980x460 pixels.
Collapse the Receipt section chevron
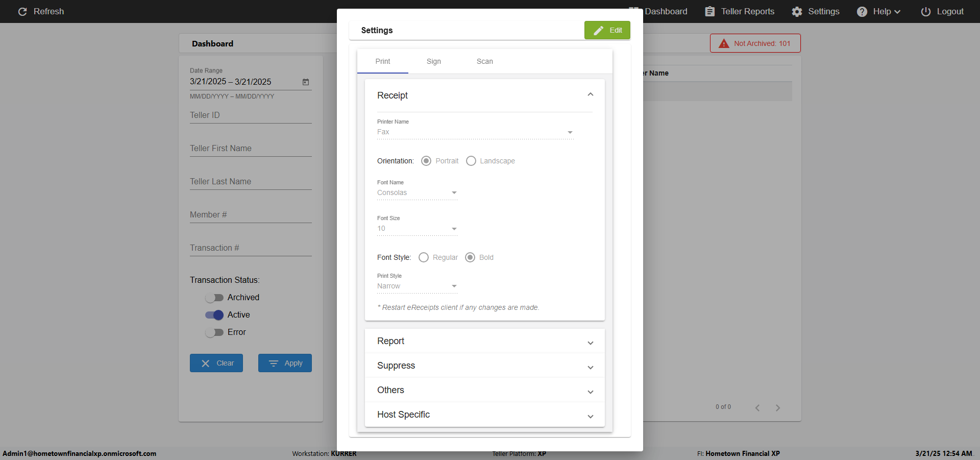591,94
